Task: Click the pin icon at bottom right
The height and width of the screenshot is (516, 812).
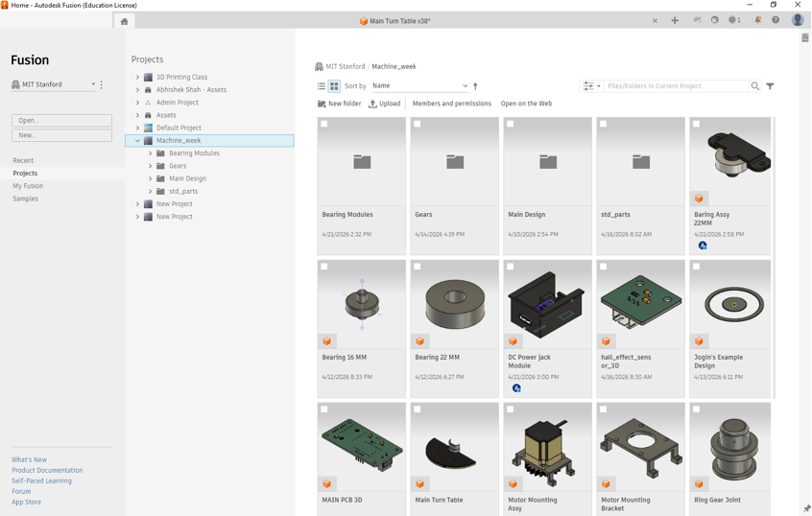Action: click(806, 508)
